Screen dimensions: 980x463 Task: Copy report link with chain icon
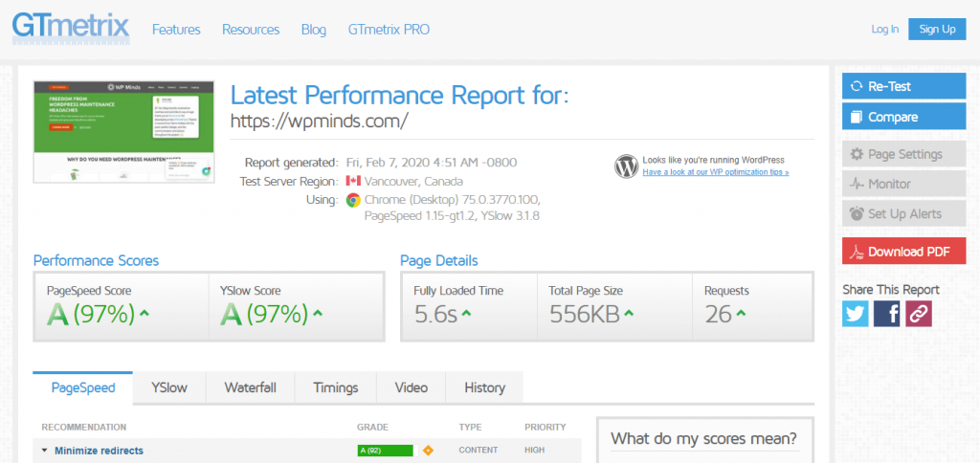pyautogui.click(x=918, y=314)
